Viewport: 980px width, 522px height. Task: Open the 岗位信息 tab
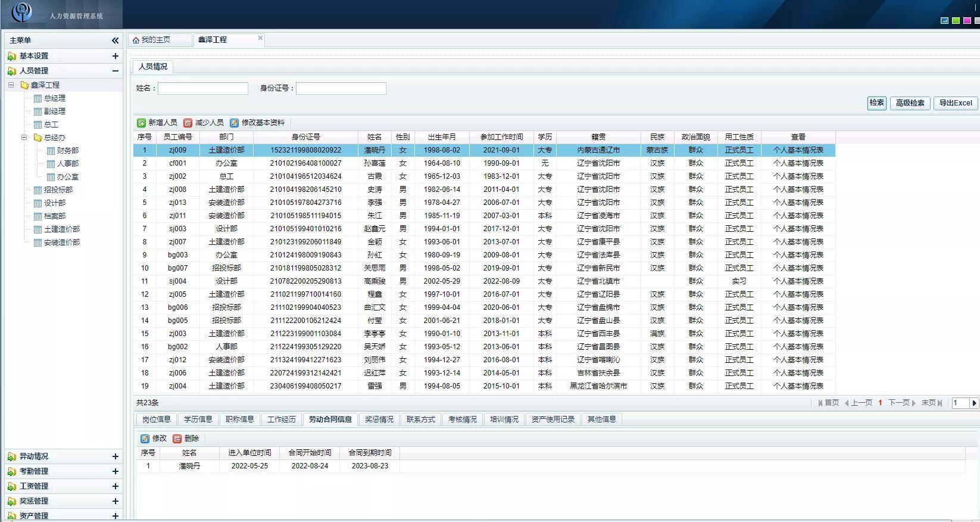point(156,420)
